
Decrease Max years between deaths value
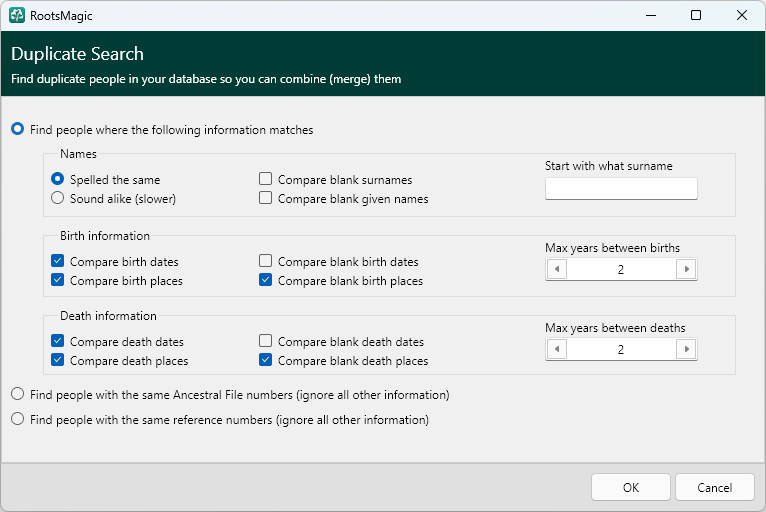(x=557, y=349)
